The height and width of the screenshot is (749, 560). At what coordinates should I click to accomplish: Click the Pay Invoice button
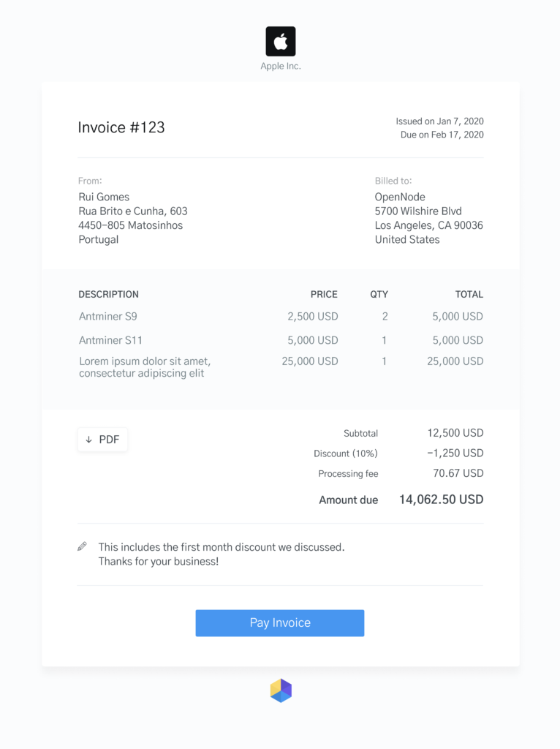(280, 623)
